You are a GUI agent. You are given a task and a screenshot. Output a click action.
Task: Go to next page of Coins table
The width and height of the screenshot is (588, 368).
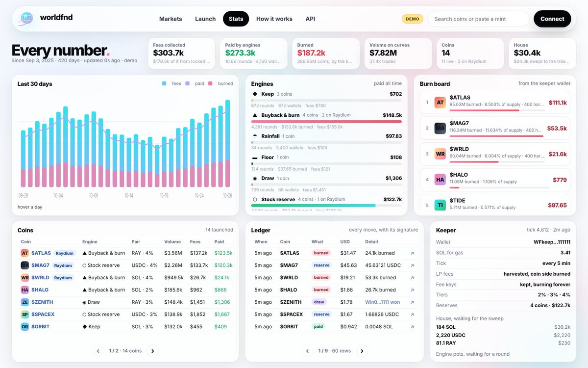point(152,351)
